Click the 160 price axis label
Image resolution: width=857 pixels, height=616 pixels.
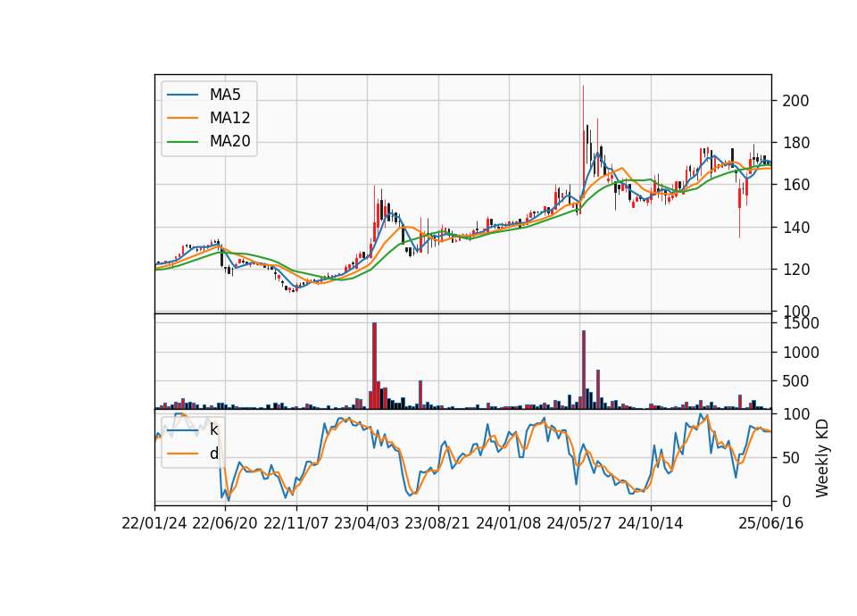(x=795, y=185)
